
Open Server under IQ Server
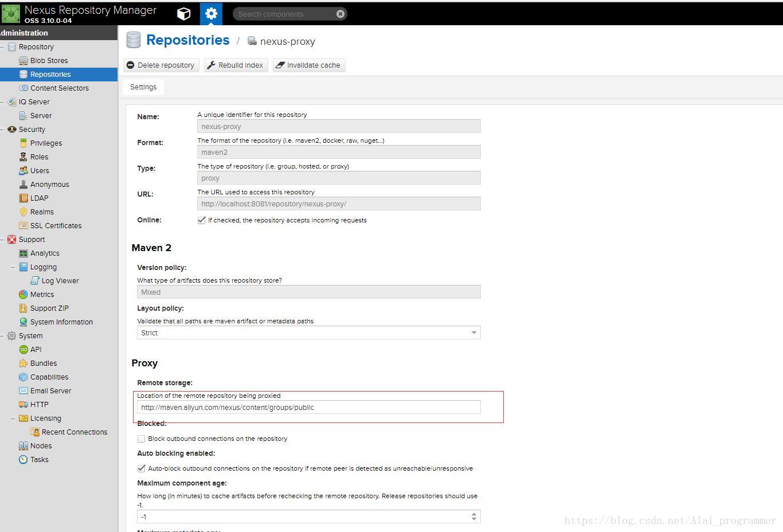coord(41,115)
